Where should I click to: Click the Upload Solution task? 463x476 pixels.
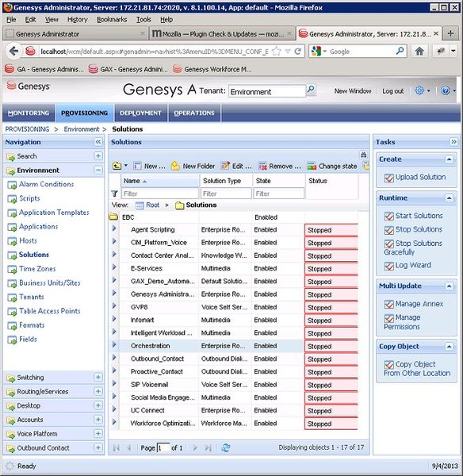coord(420,177)
